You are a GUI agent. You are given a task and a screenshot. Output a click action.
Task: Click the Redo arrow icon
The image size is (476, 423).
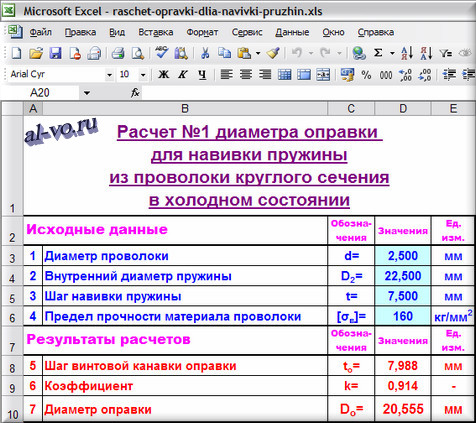pos(325,53)
